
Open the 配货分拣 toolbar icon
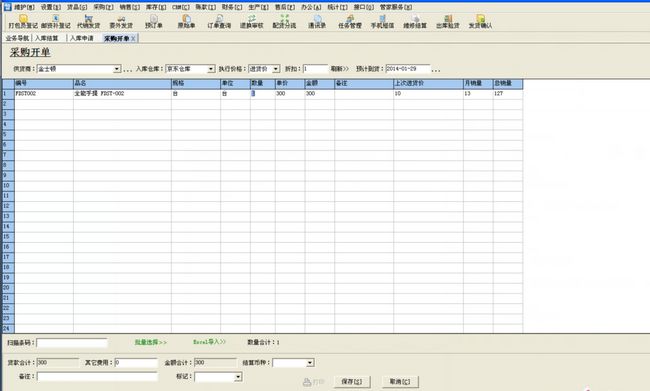point(284,22)
